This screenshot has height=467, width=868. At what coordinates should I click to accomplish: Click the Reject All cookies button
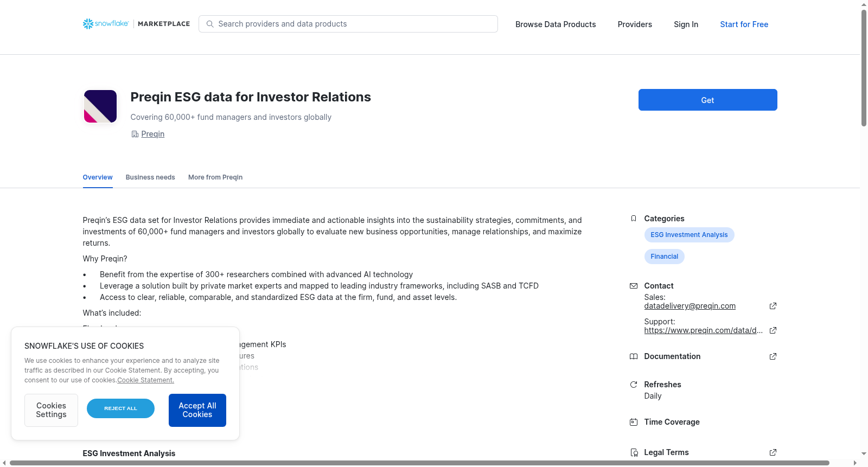(x=120, y=408)
